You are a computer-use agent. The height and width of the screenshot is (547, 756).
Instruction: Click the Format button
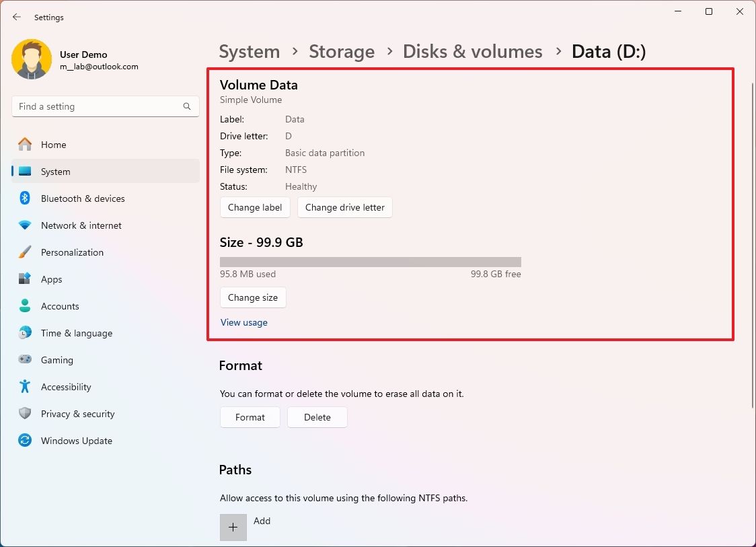click(250, 417)
